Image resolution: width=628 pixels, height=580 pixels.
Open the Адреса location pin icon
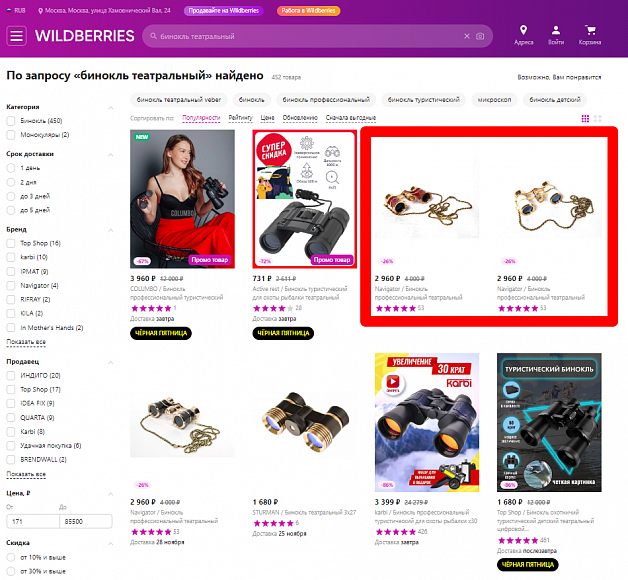pyautogui.click(x=523, y=30)
